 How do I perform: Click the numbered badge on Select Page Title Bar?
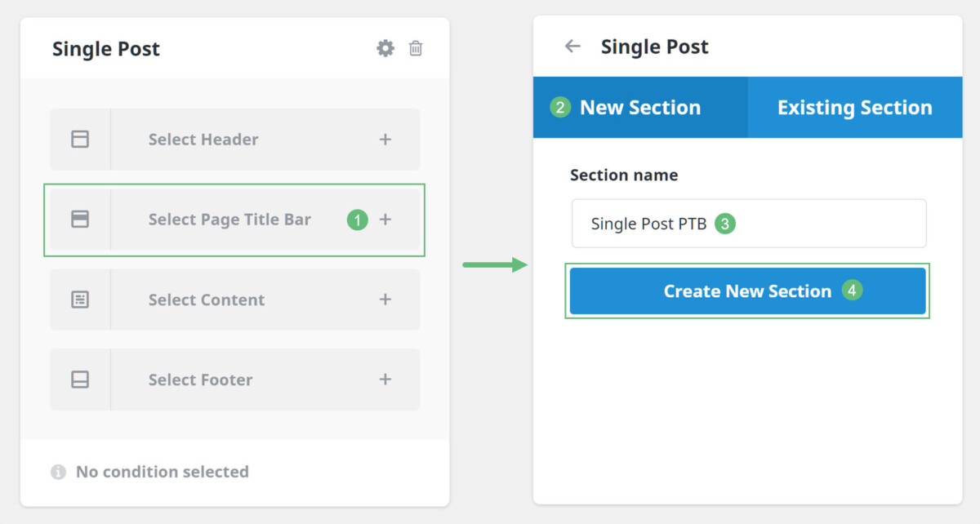click(x=357, y=220)
